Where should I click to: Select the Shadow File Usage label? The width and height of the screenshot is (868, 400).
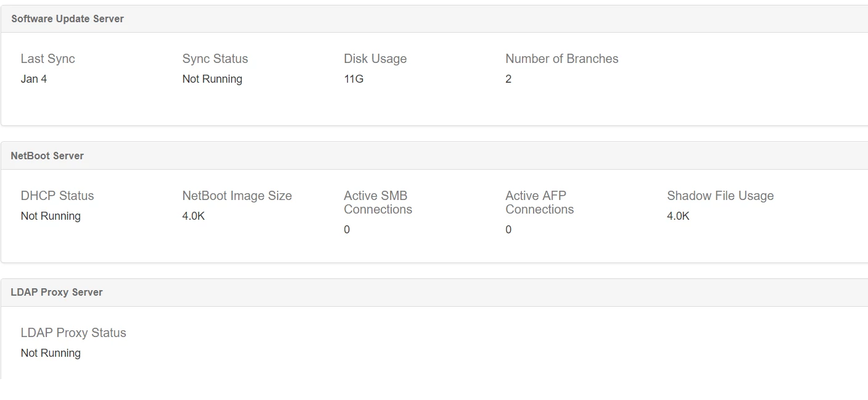pyautogui.click(x=720, y=196)
